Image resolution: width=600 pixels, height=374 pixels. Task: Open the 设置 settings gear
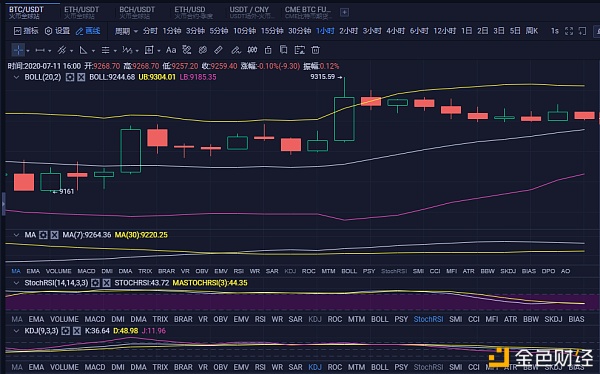pos(57,31)
